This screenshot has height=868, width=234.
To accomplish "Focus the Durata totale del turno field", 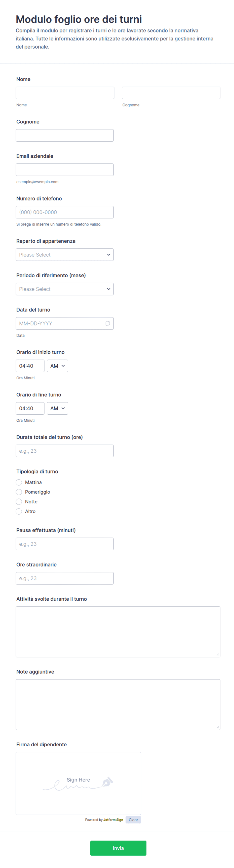I will pyautogui.click(x=65, y=451).
